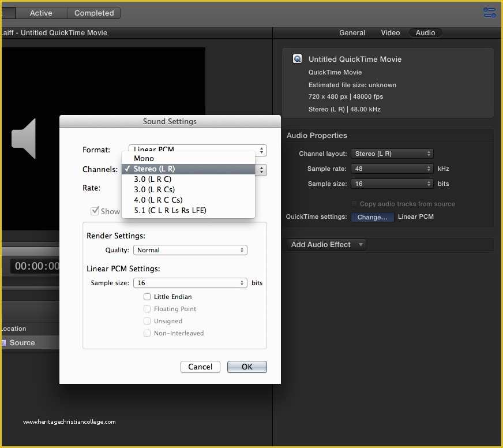This screenshot has height=448, width=503.
Task: Confirm with the OK button
Action: click(247, 367)
